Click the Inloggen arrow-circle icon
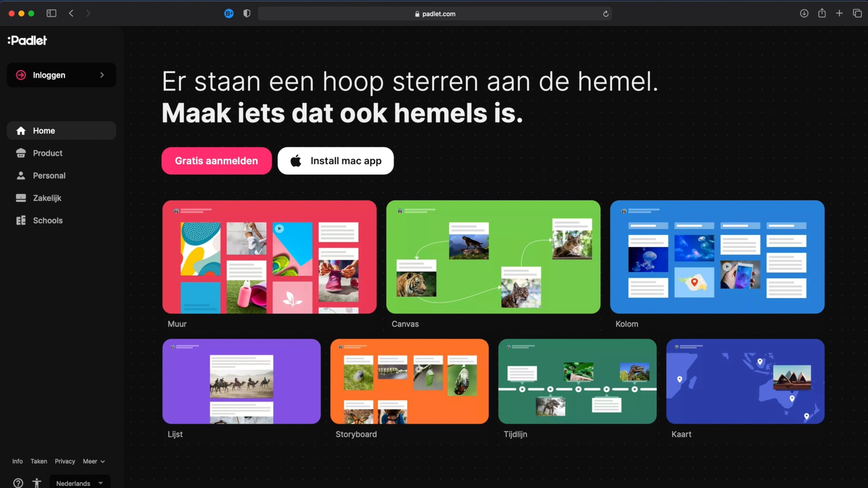 pos(21,75)
